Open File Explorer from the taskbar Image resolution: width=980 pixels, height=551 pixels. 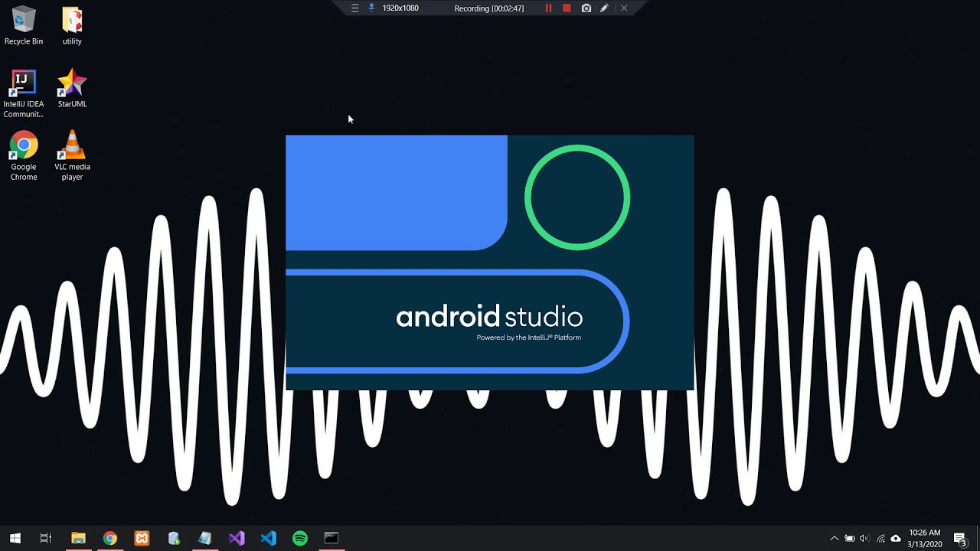coord(78,538)
